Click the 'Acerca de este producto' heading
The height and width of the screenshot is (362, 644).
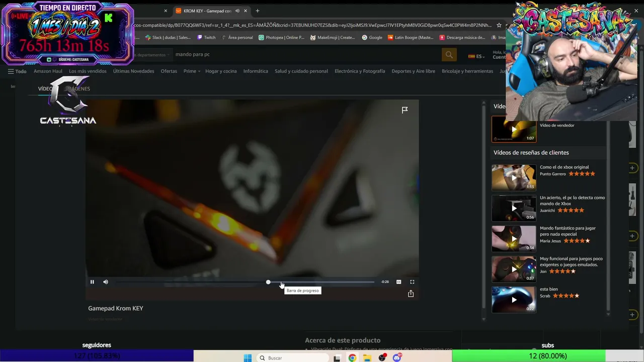pyautogui.click(x=343, y=340)
